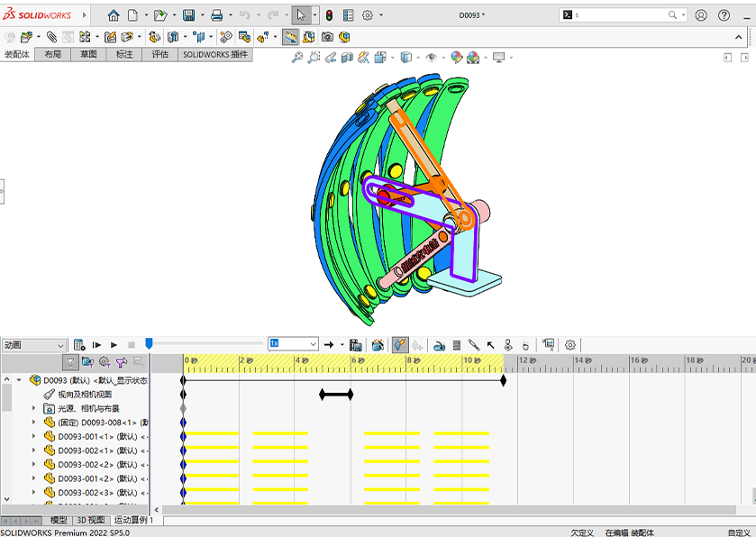This screenshot has height=537, width=756.
Task: Open the Animation Wizard icon
Action: [x=378, y=345]
